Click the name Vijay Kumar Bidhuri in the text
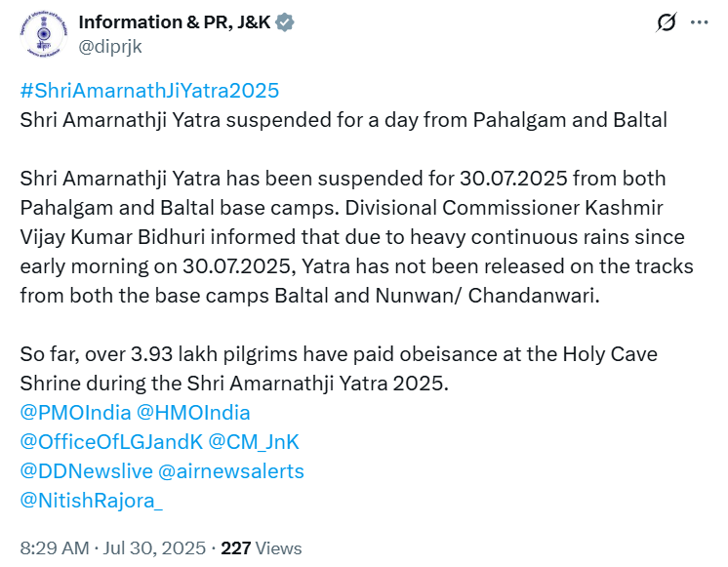This screenshot has width=728, height=567. point(121,237)
